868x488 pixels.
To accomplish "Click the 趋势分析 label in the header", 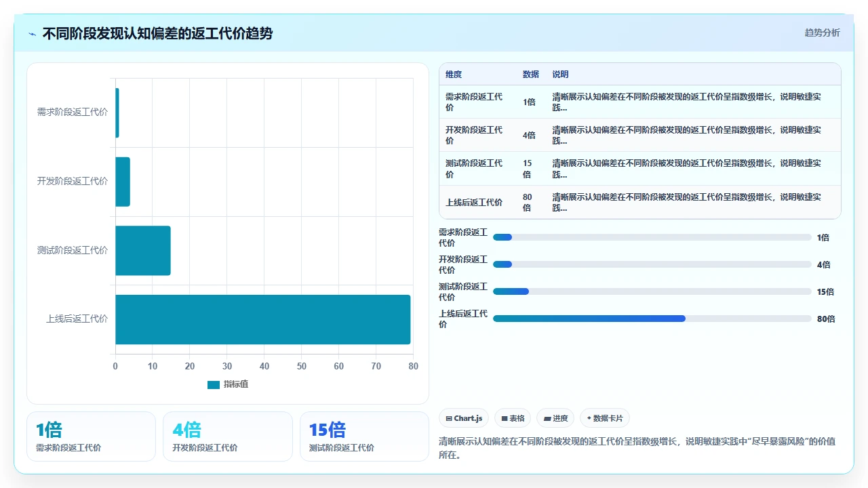I will (822, 33).
